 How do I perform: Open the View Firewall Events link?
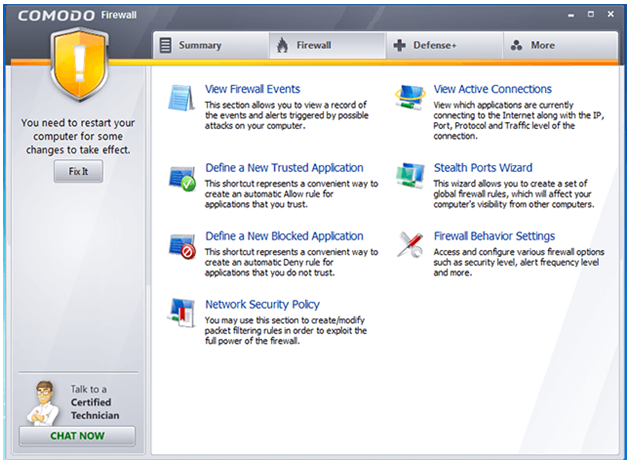coord(252,89)
